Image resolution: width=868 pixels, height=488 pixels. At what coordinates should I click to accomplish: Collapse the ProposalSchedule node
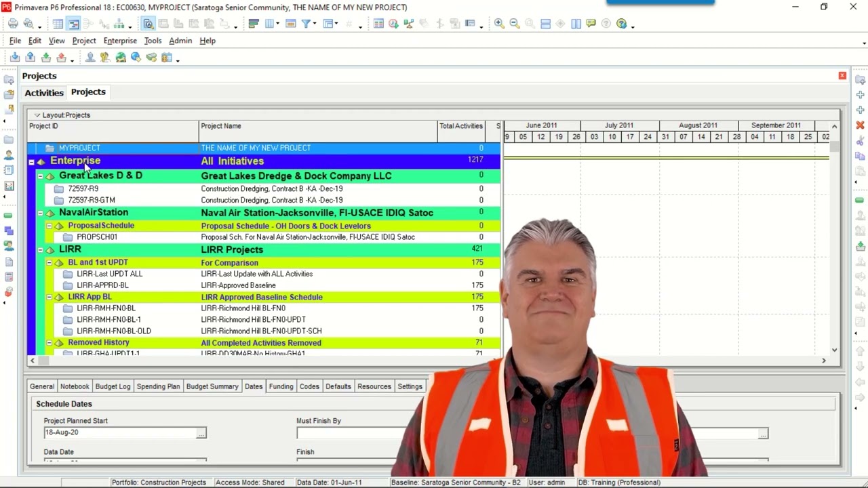point(49,226)
